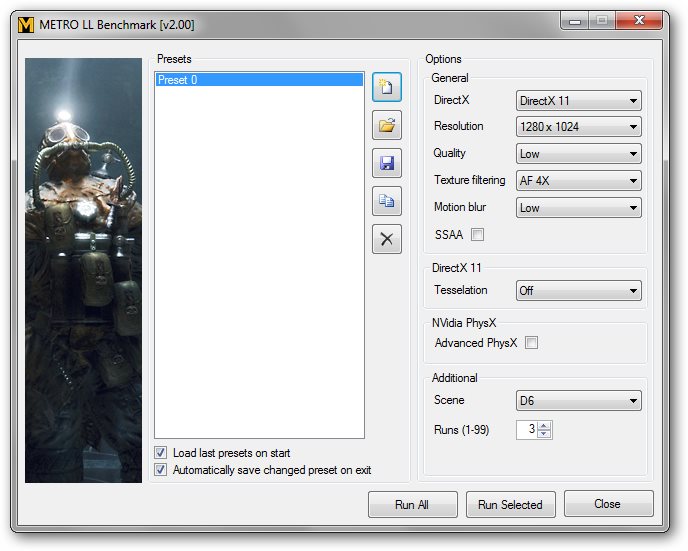
Task: Increase Runs with the up spinner arrow
Action: pos(544,425)
